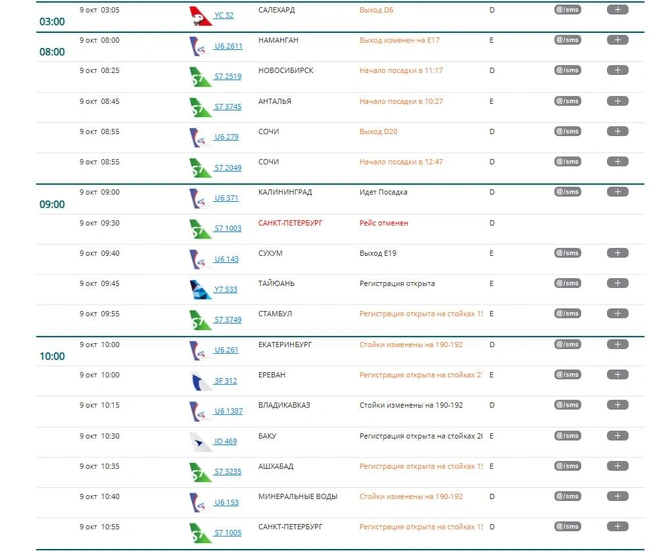Open flight S7 2519 link
The height and width of the screenshot is (551, 656).
pos(228,76)
